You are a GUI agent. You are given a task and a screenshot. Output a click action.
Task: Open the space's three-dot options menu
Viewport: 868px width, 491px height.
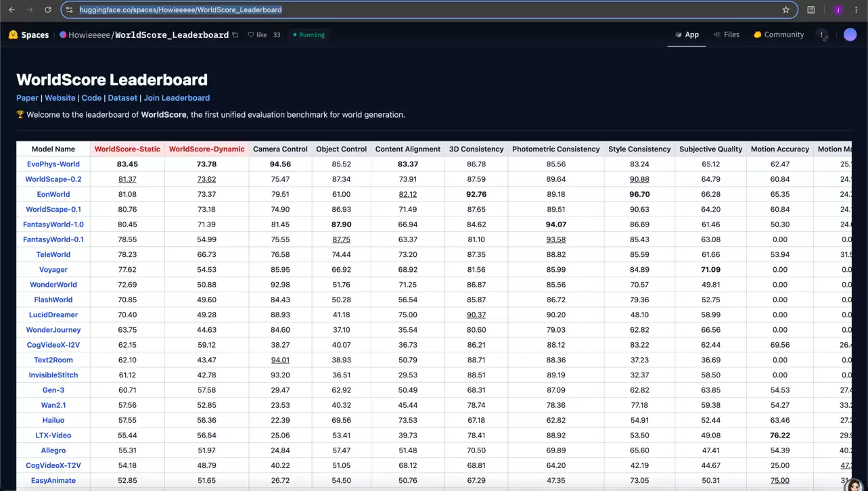(822, 35)
